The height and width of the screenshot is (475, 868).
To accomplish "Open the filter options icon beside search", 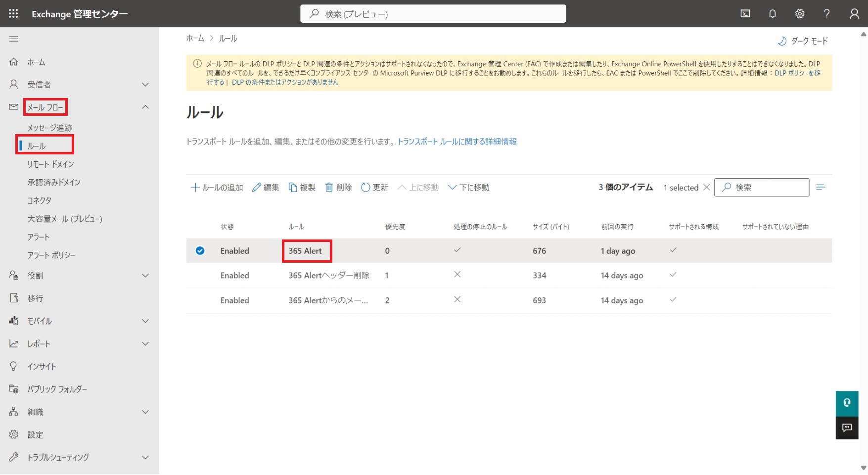I will pyautogui.click(x=821, y=187).
